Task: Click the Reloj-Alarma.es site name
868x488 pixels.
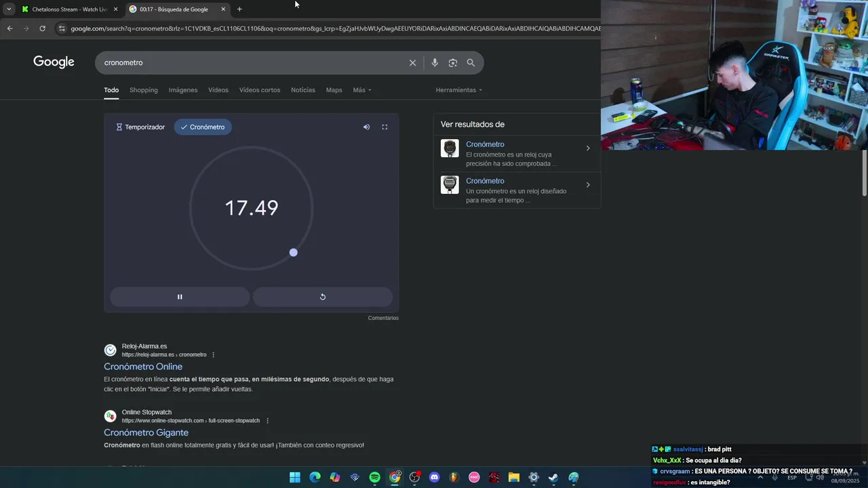Action: coord(144,346)
